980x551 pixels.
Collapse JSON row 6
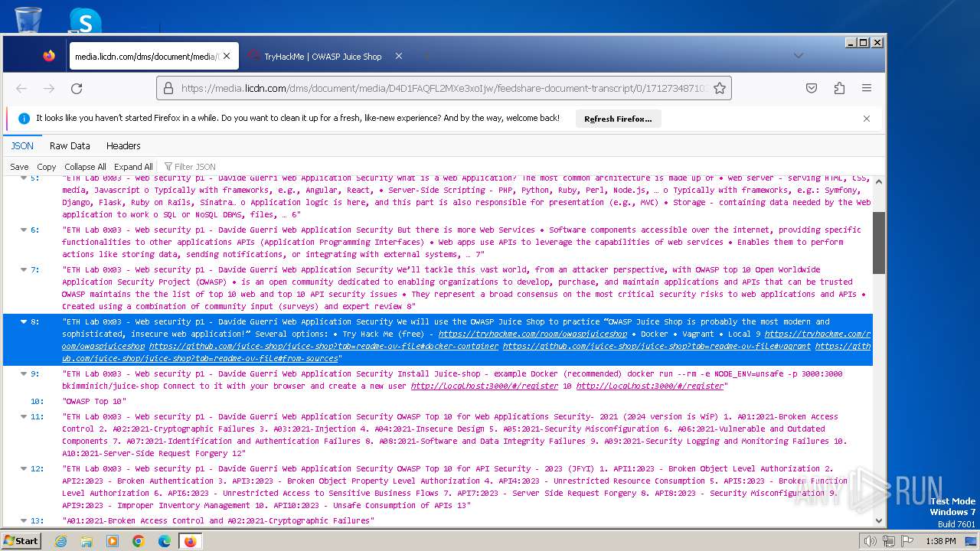[x=24, y=230]
